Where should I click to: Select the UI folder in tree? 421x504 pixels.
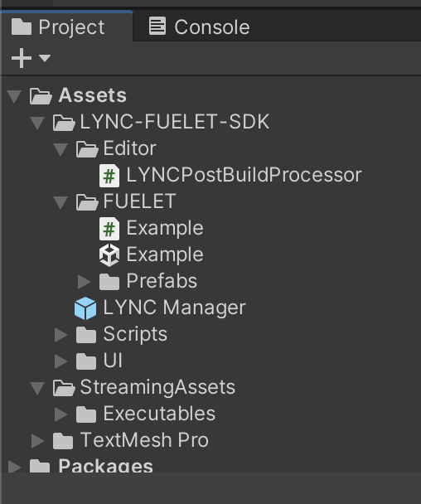(113, 361)
